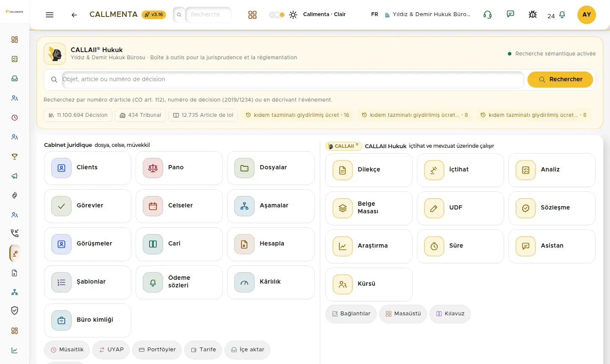Viewport: 610px width, 364px height.
Task: Select the 12.735 Article de loi chip
Action: tap(203, 115)
